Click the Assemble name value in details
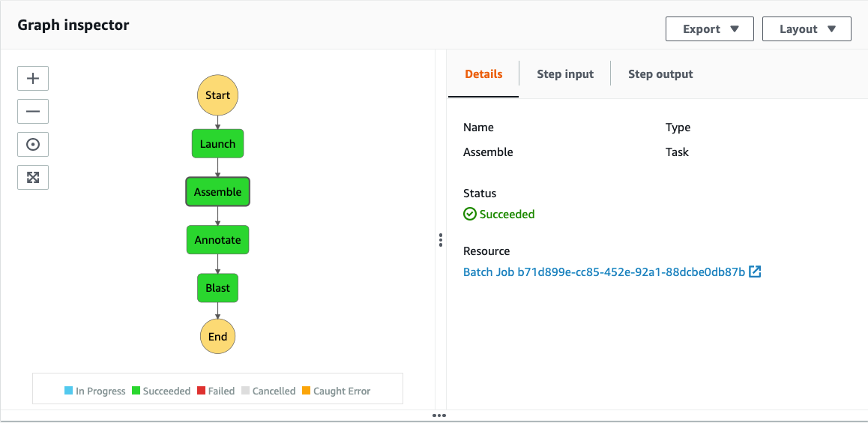 click(x=488, y=151)
